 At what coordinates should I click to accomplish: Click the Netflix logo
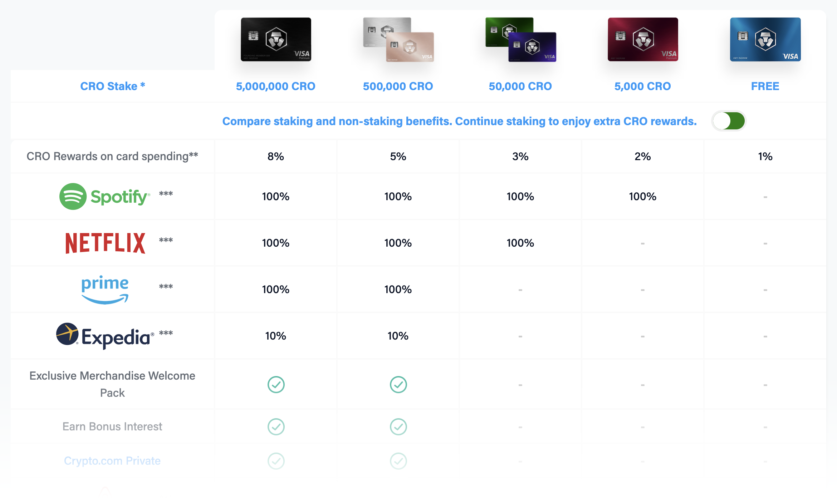(105, 243)
